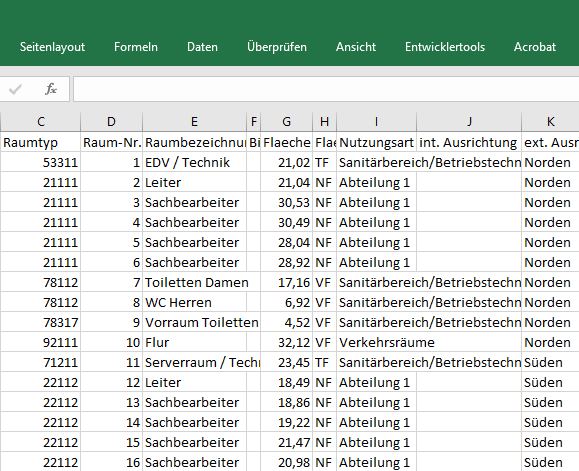Open the Formeln ribbon tab
This screenshot has width=579, height=471.
point(136,47)
